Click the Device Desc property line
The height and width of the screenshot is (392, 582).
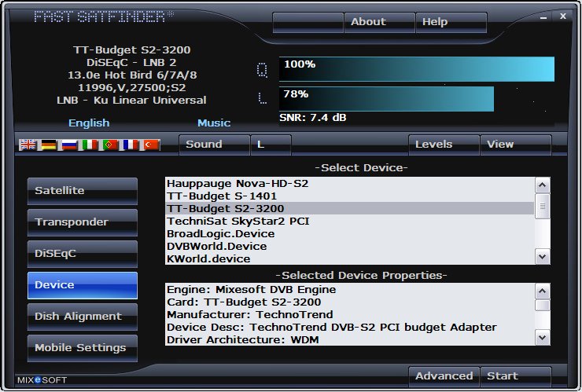pyautogui.click(x=350, y=328)
